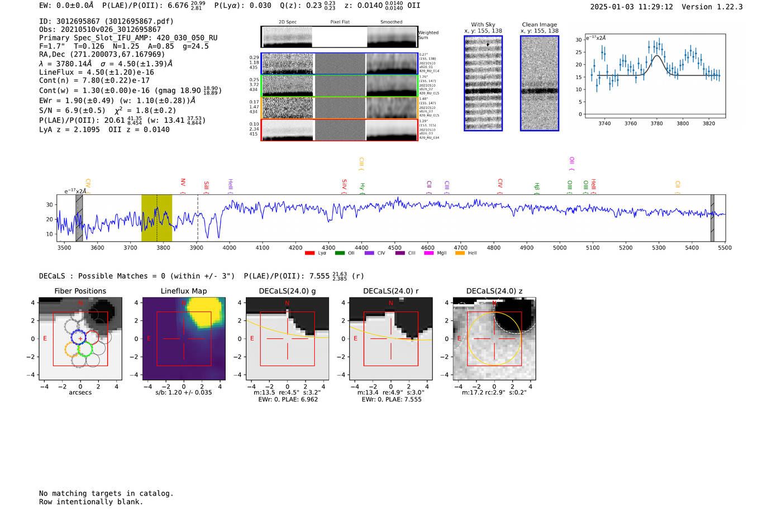Click the 'Row intentionally blank.' text
Screen dimensions: 782x532
point(91,502)
